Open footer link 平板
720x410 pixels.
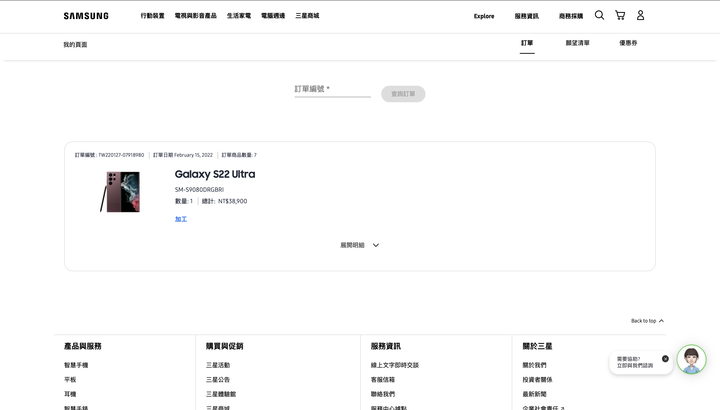70,380
